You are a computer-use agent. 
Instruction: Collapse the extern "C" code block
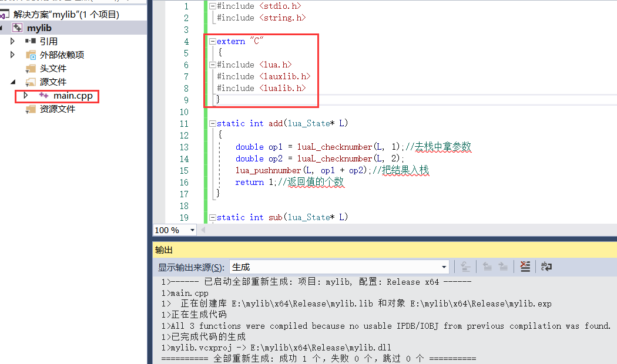point(212,41)
